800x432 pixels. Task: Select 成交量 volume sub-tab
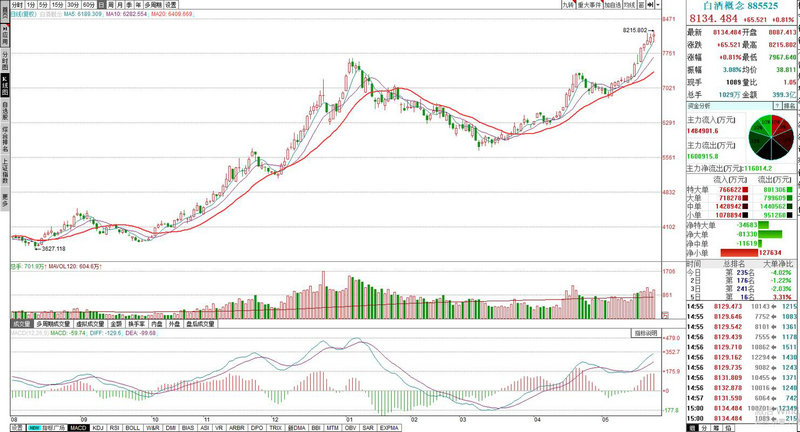[x=21, y=324]
